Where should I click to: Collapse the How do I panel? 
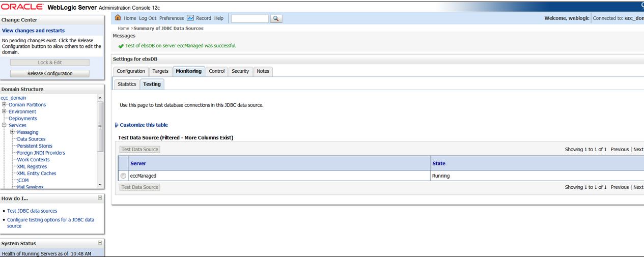tap(100, 198)
